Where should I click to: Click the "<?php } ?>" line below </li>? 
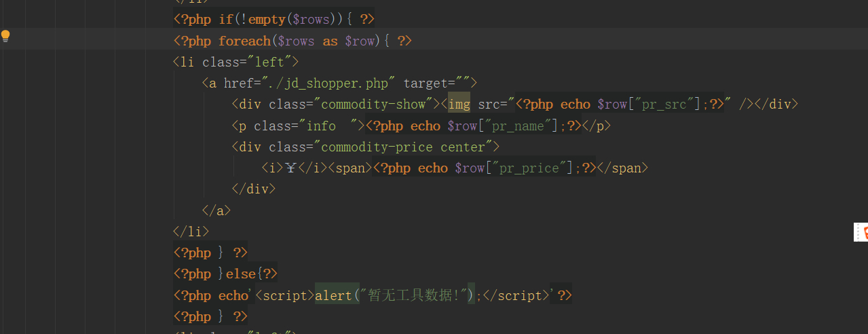coord(210,253)
